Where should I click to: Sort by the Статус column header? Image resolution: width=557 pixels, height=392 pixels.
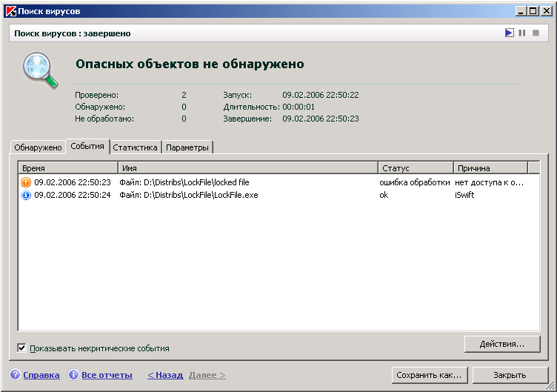click(416, 168)
